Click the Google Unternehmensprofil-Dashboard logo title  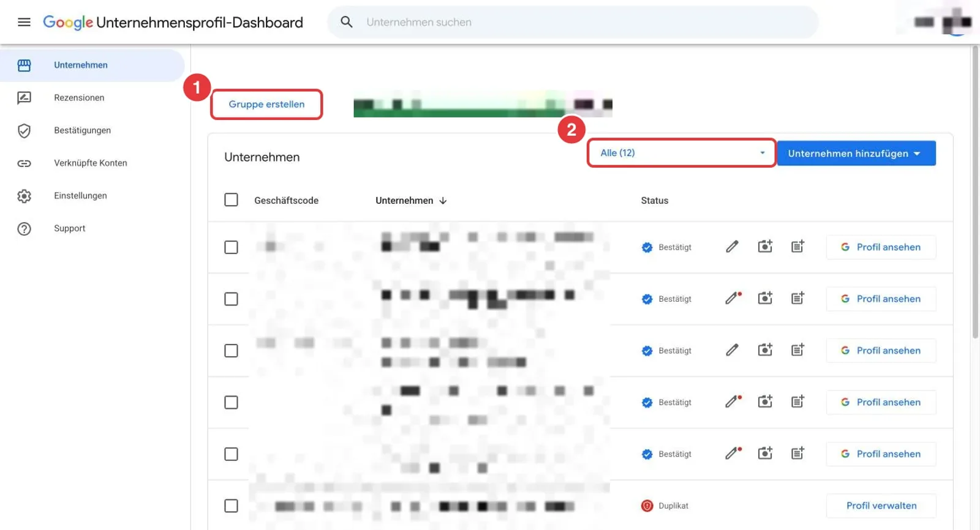pos(173,23)
